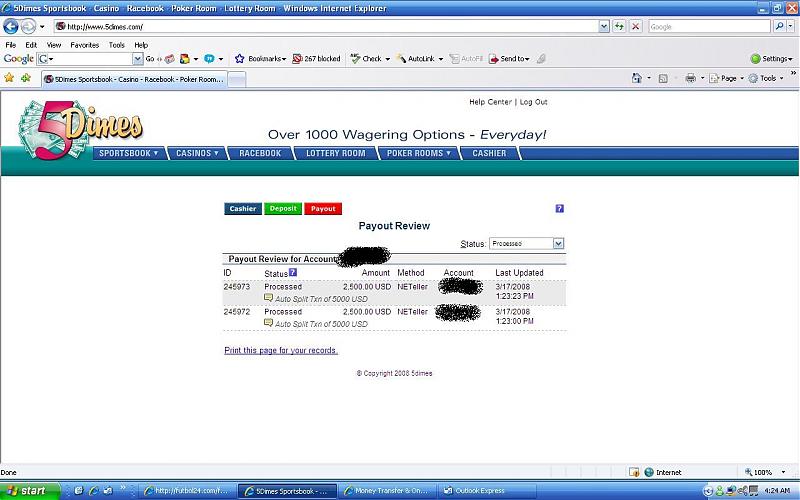Click the green Deposit button

coord(283,209)
